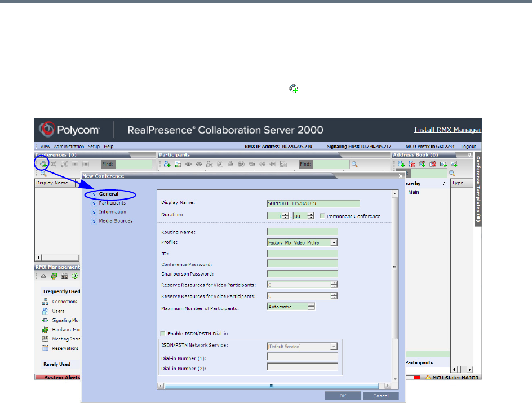This screenshot has width=532, height=403.
Task: Open the View menu
Action: click(45, 147)
